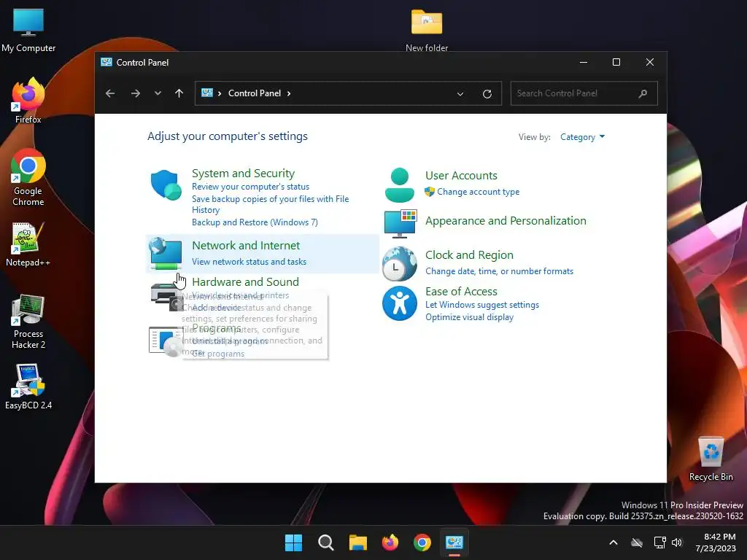Open Optimize visual display link
The width and height of the screenshot is (747, 560).
click(469, 317)
